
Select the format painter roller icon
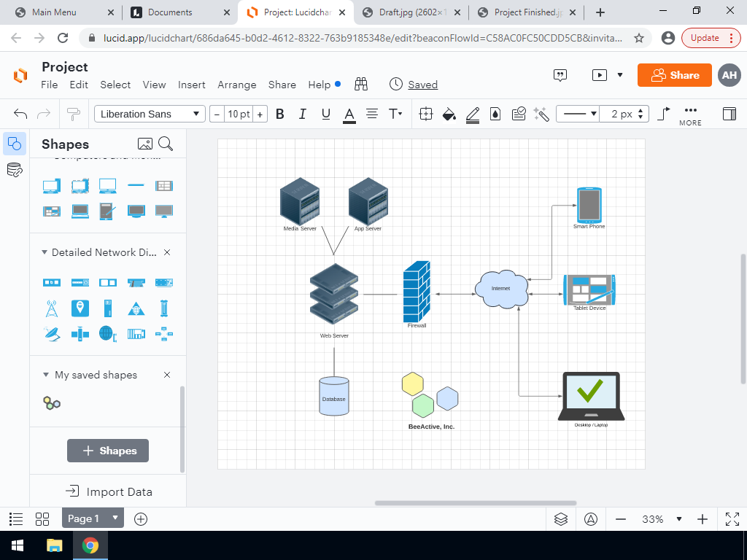point(74,114)
